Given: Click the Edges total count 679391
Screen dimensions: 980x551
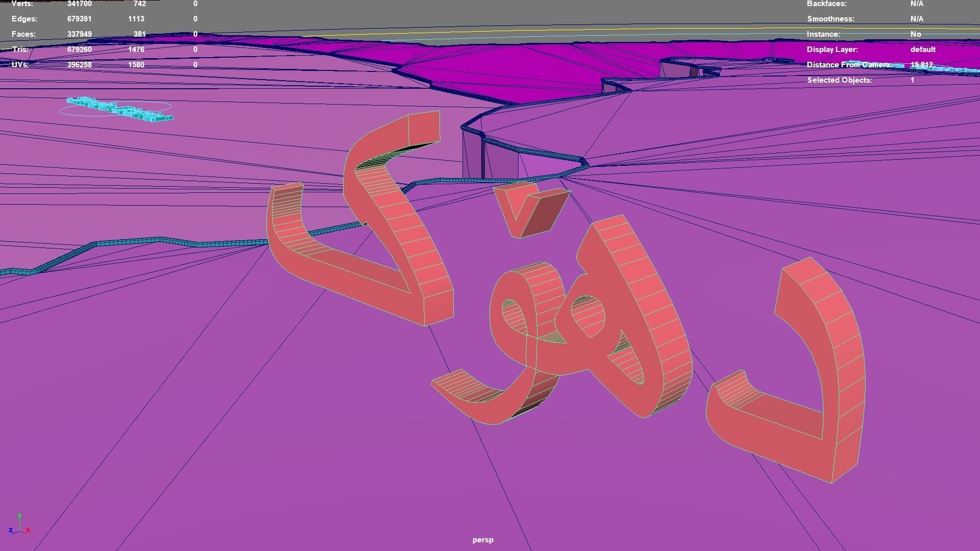Looking at the screenshot, I should click(79, 19).
